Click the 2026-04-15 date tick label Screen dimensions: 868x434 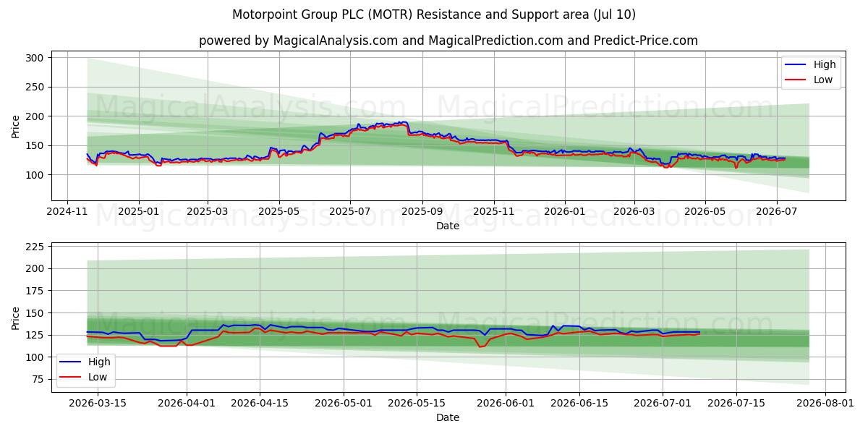tap(260, 403)
